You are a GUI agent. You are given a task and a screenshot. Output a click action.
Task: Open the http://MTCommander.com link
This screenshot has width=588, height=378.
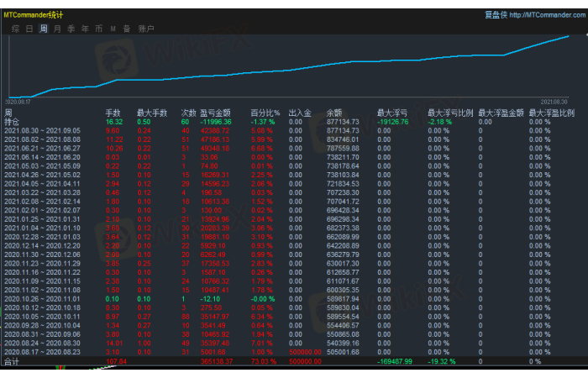click(x=548, y=15)
